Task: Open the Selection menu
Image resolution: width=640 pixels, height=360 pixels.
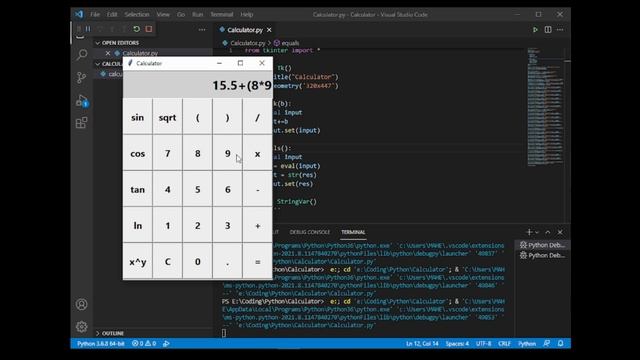Action: click(x=137, y=14)
